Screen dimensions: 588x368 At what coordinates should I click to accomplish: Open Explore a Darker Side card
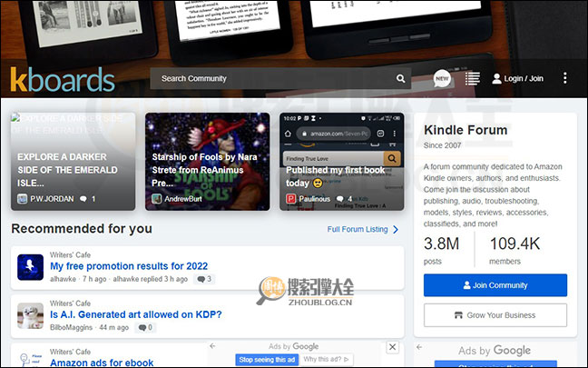[x=73, y=162]
